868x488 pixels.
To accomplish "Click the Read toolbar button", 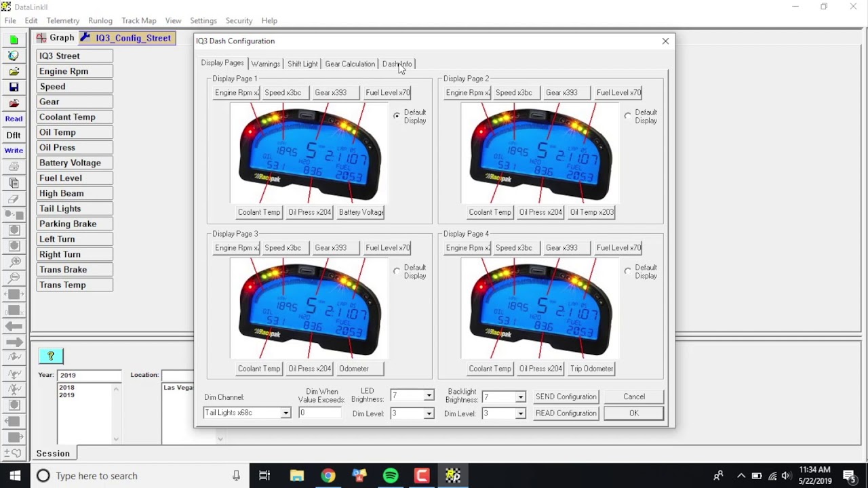I will tap(14, 119).
